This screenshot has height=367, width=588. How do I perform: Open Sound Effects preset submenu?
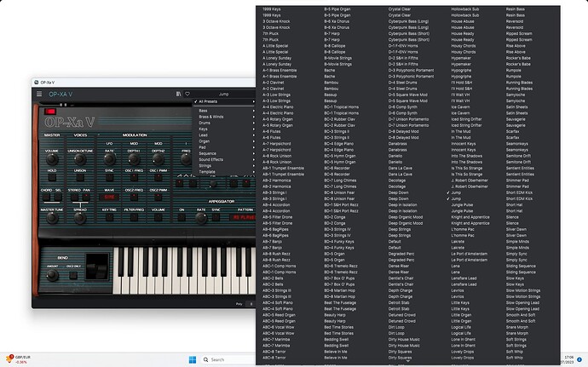pyautogui.click(x=224, y=160)
